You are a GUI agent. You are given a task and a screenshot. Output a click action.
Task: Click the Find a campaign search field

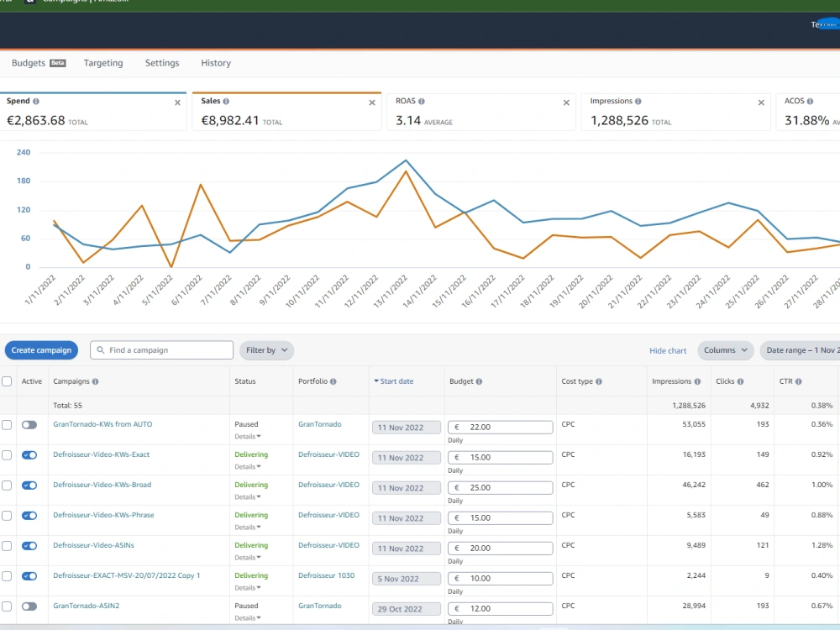[x=162, y=350]
